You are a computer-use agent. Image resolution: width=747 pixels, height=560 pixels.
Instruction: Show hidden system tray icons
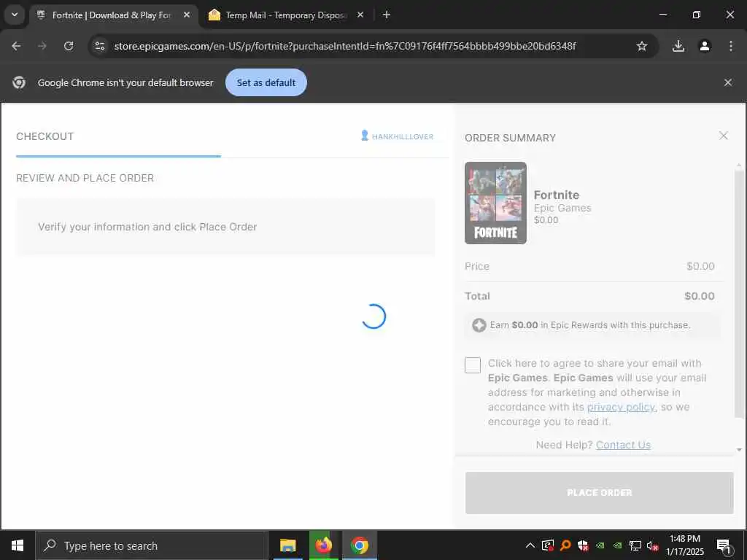(x=530, y=545)
